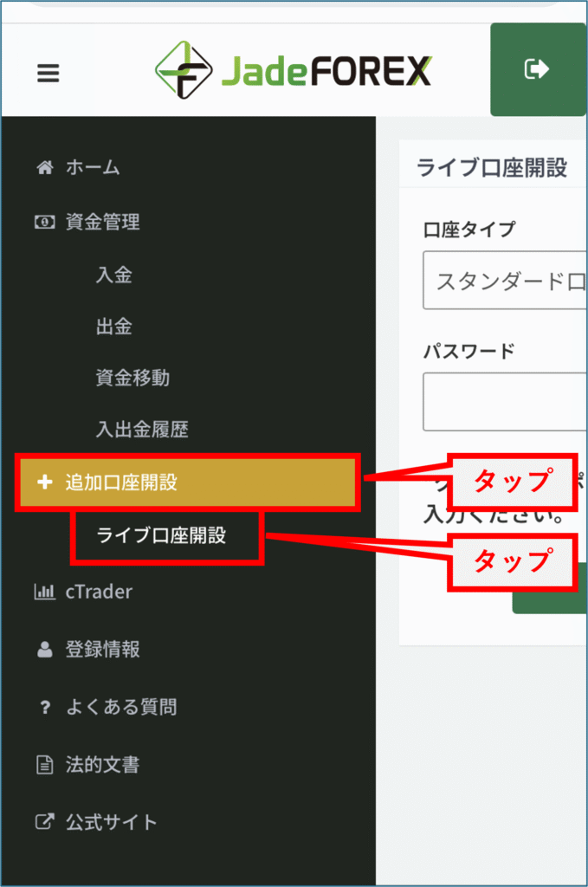Open 入出金履歴 menu item
Image resolution: width=588 pixels, height=887 pixels.
coord(142,430)
